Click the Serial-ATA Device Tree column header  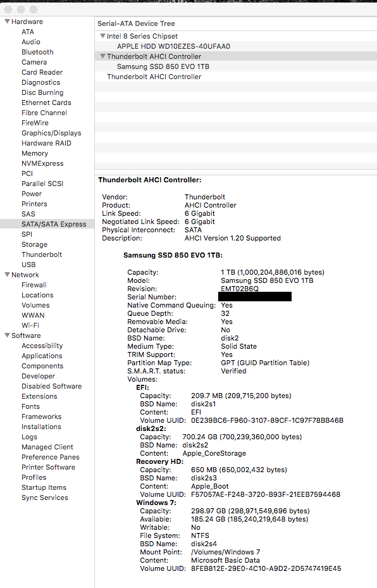click(236, 23)
